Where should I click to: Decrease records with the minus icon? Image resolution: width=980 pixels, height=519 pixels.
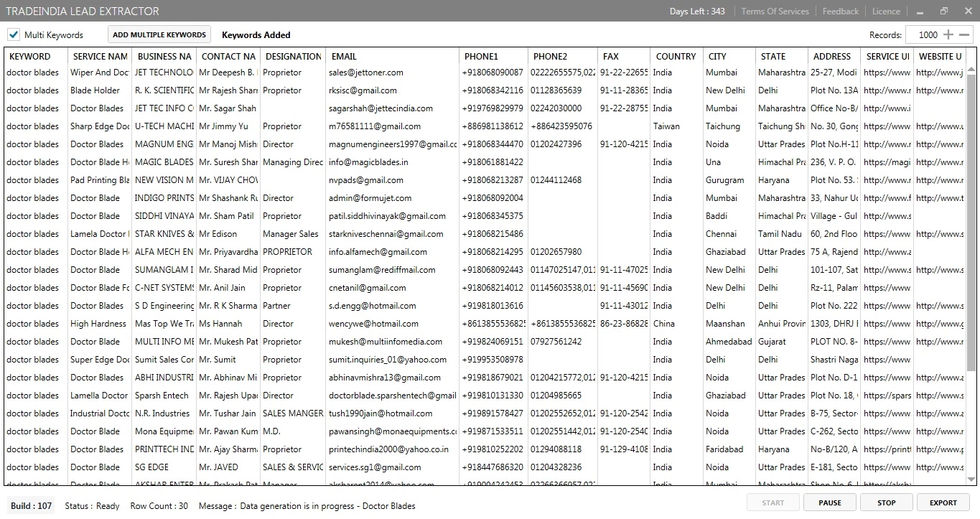(x=964, y=34)
